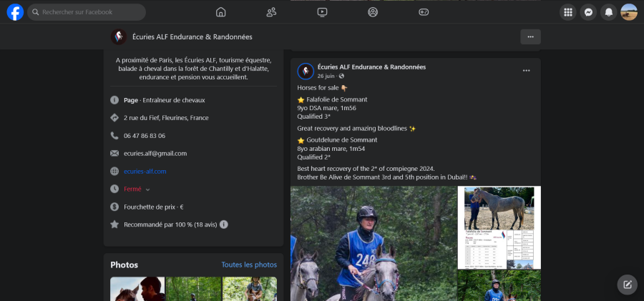Start a new message with compose button
Screen dimensions: 644x301
click(627, 285)
